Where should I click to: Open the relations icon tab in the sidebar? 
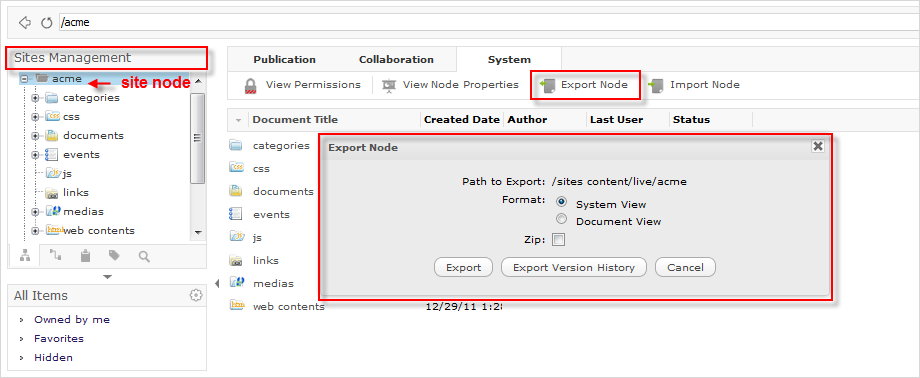(55, 256)
